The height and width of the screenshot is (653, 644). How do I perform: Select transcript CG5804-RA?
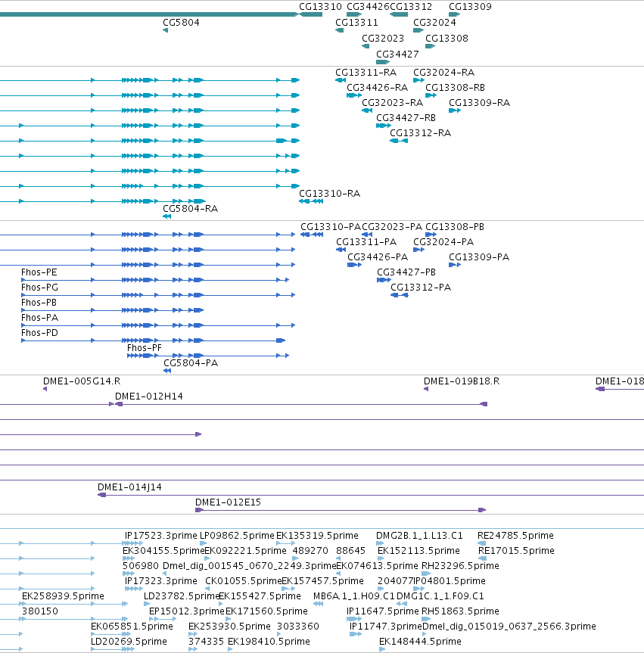(190, 209)
